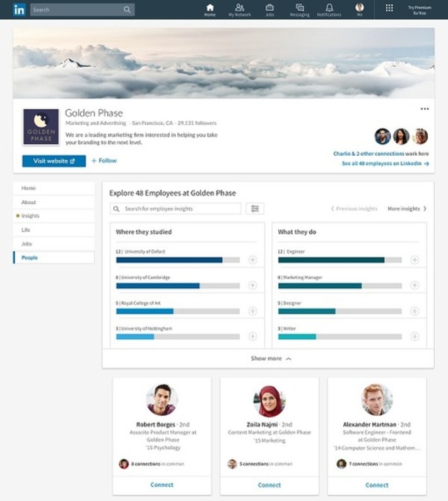The image size is (448, 501).
Task: Open Alexander Hartman profile photo
Action: point(377,399)
